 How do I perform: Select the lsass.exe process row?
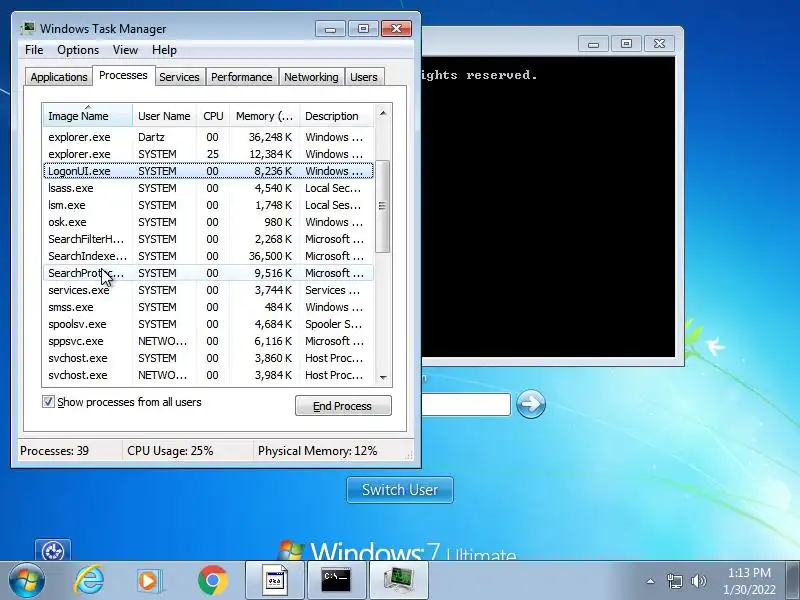pos(208,188)
